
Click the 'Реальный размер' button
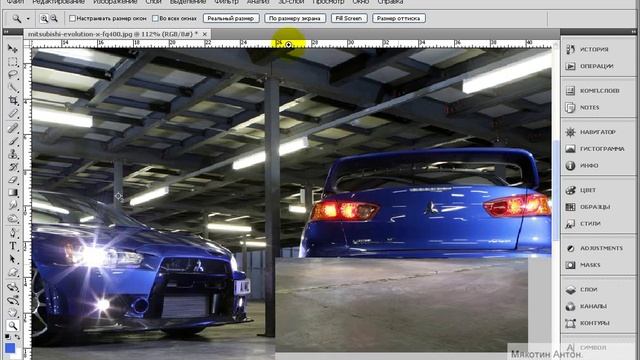[x=231, y=18]
